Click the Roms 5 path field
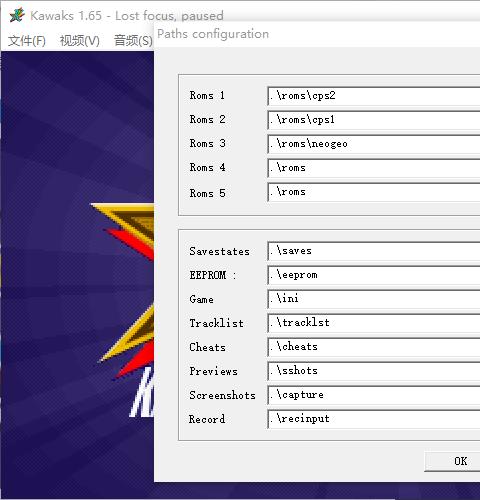 point(374,192)
